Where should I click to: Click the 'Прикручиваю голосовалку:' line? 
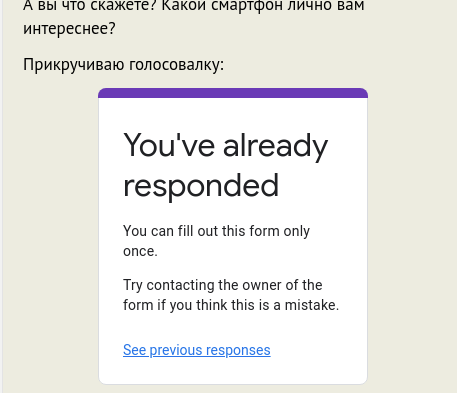pos(124,65)
